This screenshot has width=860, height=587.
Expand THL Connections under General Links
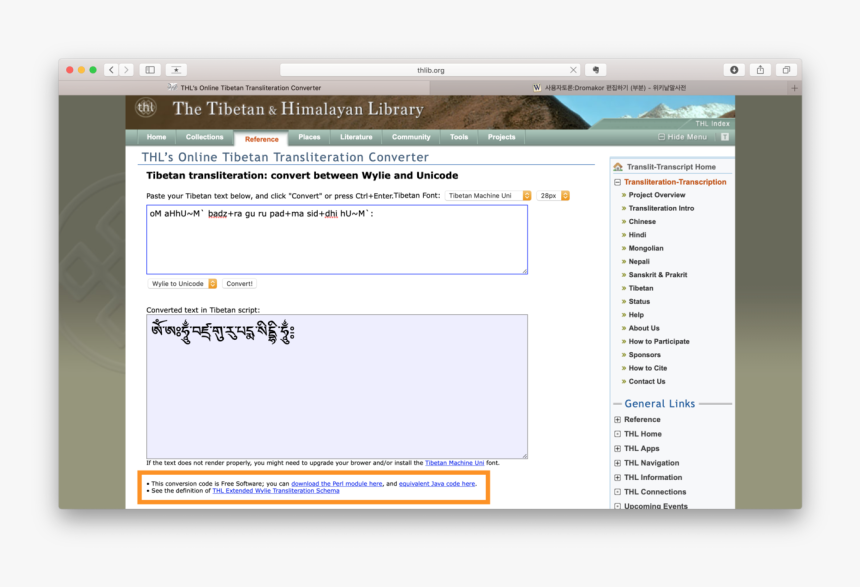tap(618, 492)
